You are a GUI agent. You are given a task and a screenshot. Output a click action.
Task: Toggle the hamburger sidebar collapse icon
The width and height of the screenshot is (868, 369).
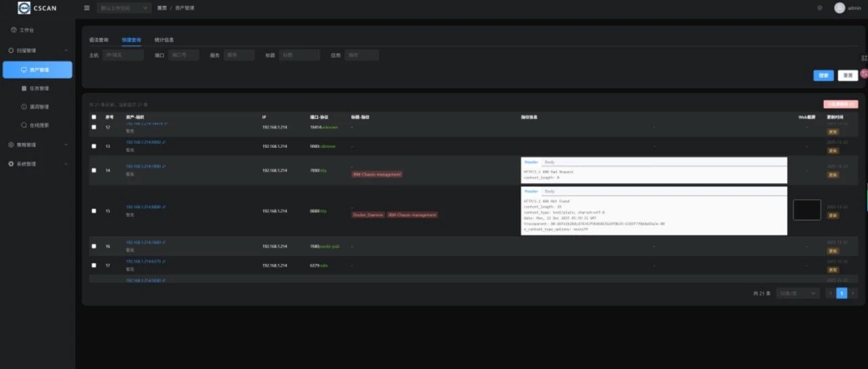(x=87, y=8)
